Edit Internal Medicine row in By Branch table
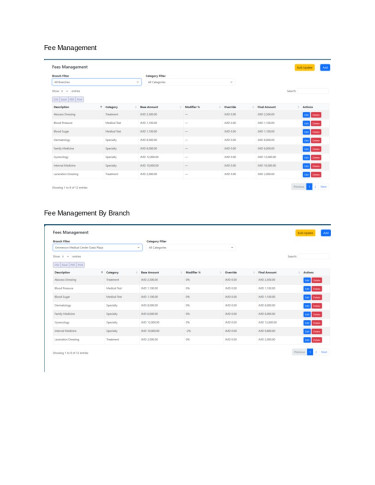375x485 pixels. coord(307,331)
